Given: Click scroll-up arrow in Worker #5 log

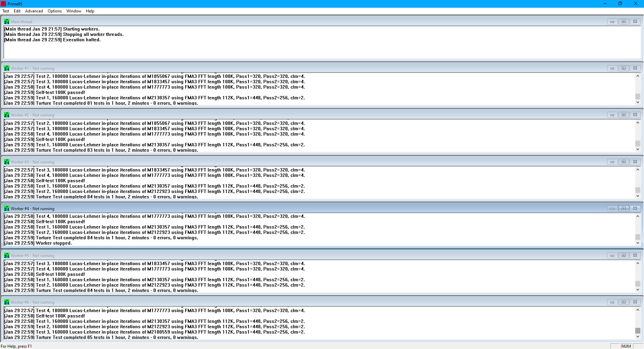Looking at the screenshot, I should click(x=638, y=263).
